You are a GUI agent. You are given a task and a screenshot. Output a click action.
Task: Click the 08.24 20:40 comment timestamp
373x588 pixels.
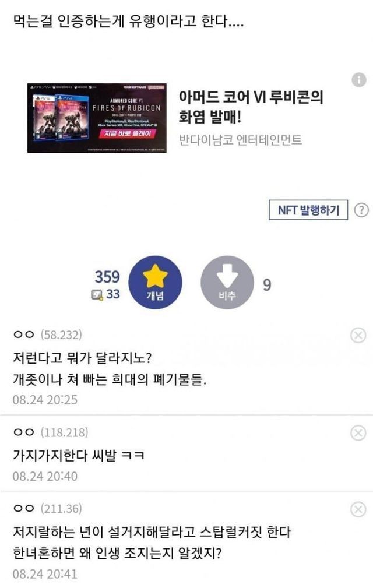click(45, 476)
